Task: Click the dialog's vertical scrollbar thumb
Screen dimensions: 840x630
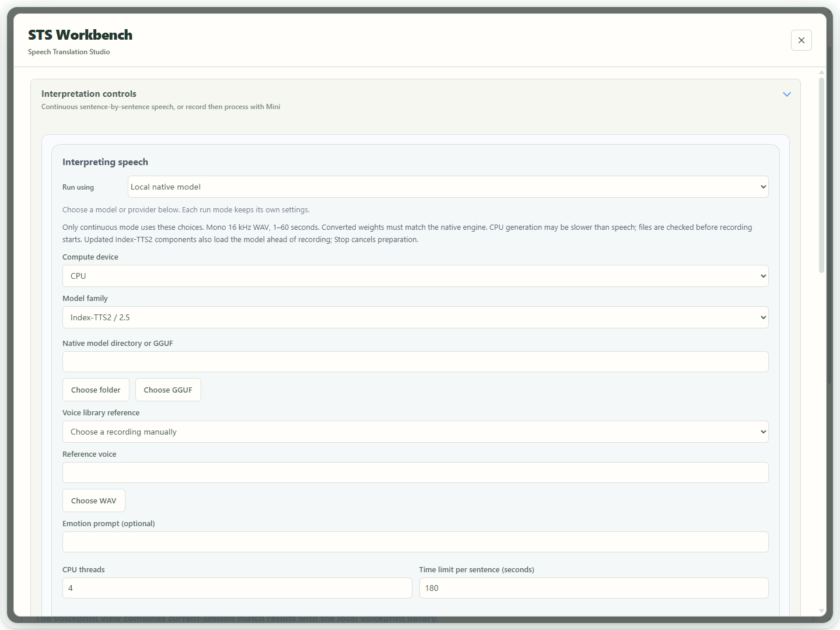Action: click(821, 175)
